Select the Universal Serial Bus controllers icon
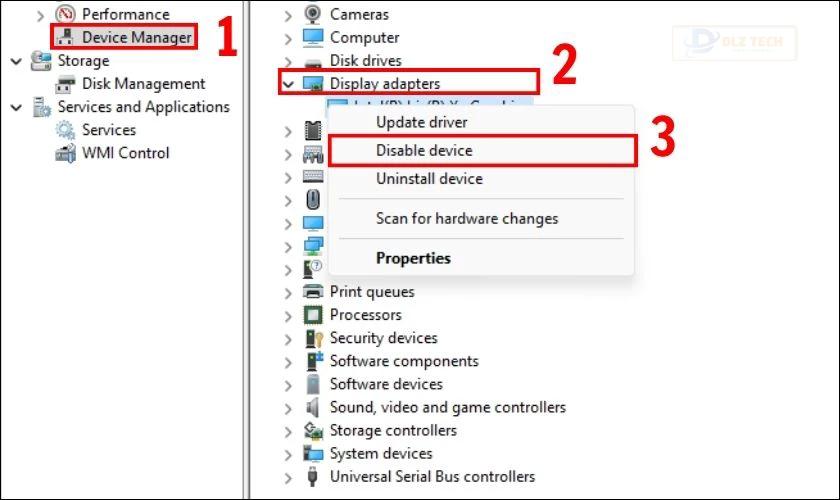Viewport: 840px width, 500px height. (313, 476)
